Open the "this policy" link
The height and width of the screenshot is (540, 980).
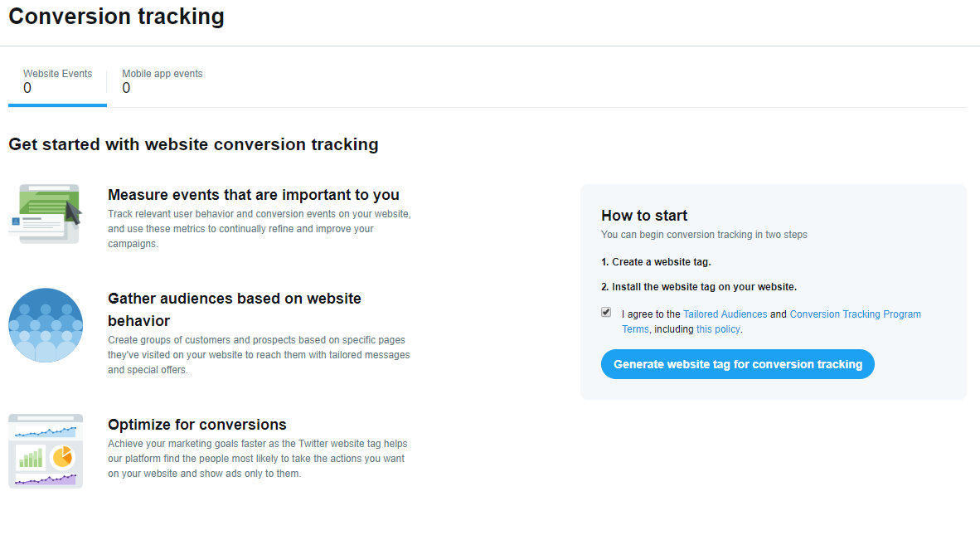718,329
